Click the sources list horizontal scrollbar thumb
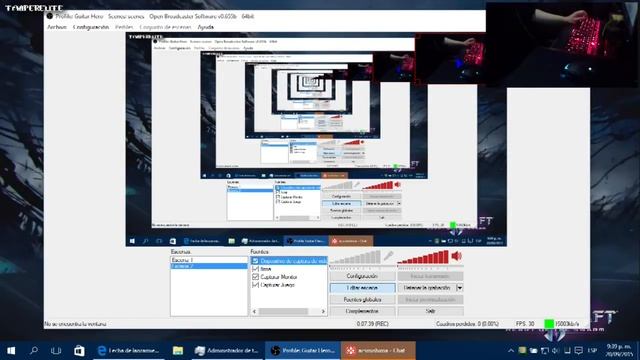This screenshot has width=640, height=360. click(283, 311)
